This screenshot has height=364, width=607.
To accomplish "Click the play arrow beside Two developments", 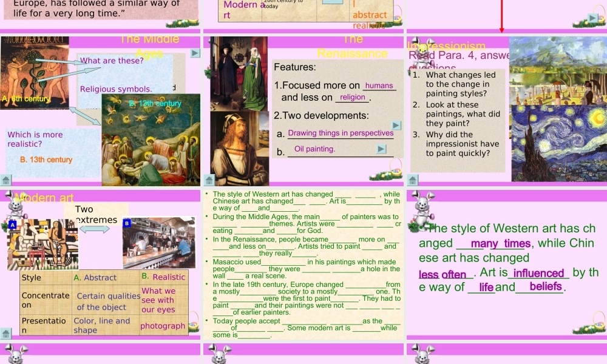I will click(x=396, y=126).
